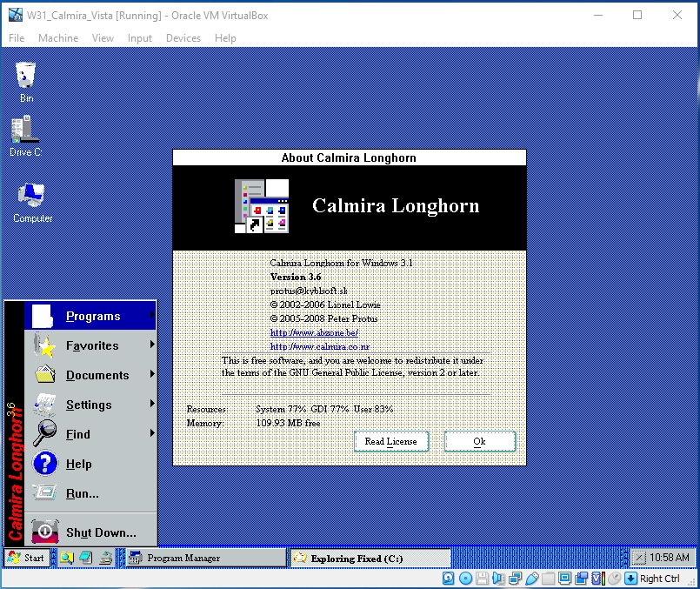Click the Settings submenu arrow
700x589 pixels.
152,403
